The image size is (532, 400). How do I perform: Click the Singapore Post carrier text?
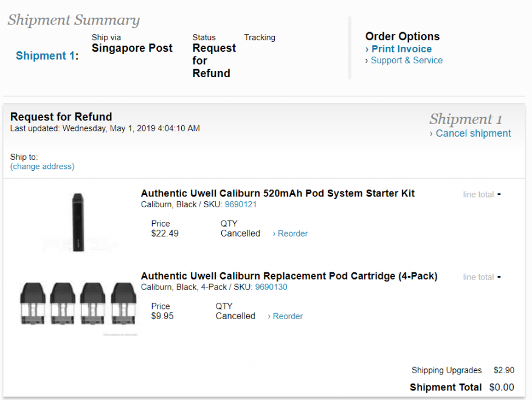point(132,48)
